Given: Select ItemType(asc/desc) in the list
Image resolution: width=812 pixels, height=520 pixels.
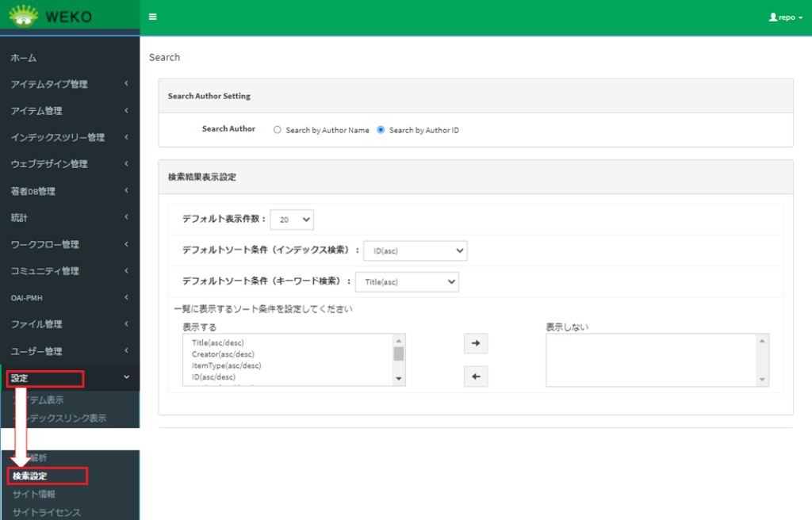Looking at the screenshot, I should (x=226, y=365).
